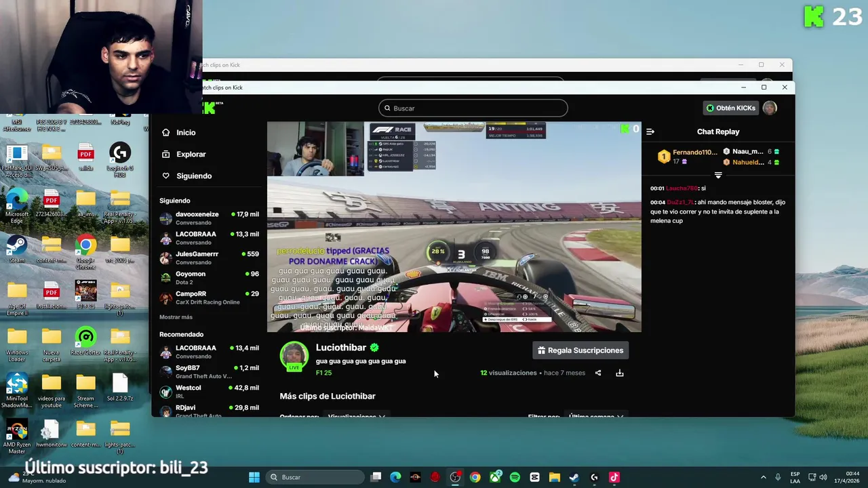Download the clip with download icon

tap(620, 373)
